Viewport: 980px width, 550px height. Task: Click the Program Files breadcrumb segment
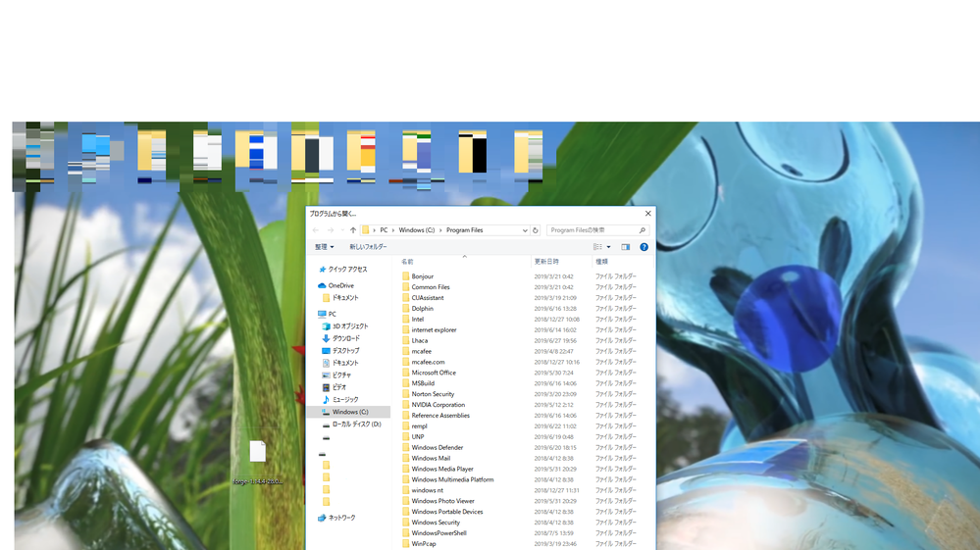[464, 230]
